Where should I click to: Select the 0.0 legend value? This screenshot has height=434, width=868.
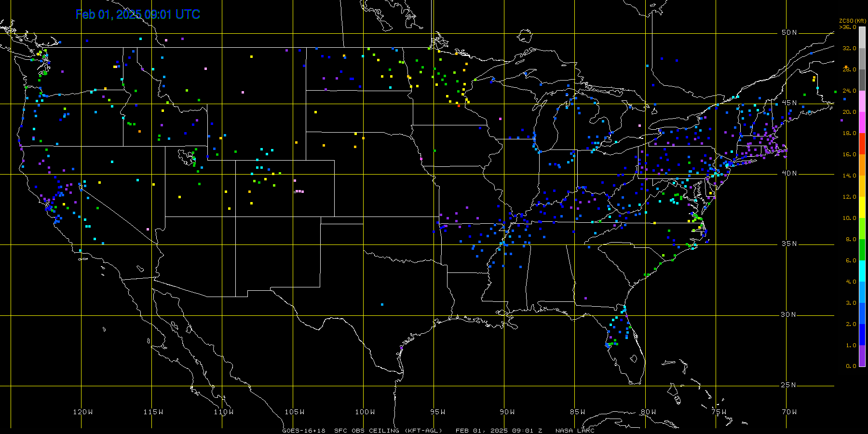[x=851, y=366]
